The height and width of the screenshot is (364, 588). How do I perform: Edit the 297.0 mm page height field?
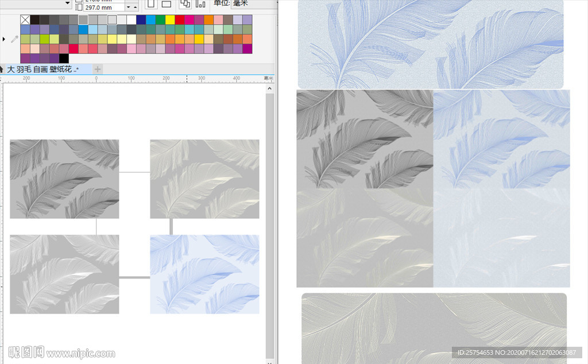pos(104,7)
